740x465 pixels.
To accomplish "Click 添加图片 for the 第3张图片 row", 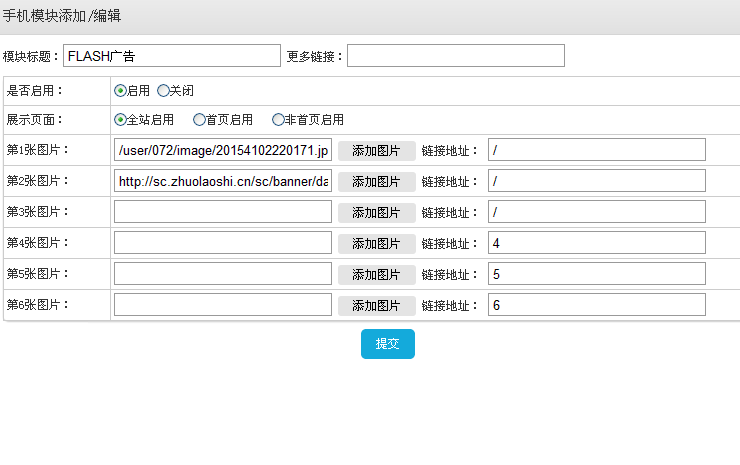I will (x=376, y=213).
